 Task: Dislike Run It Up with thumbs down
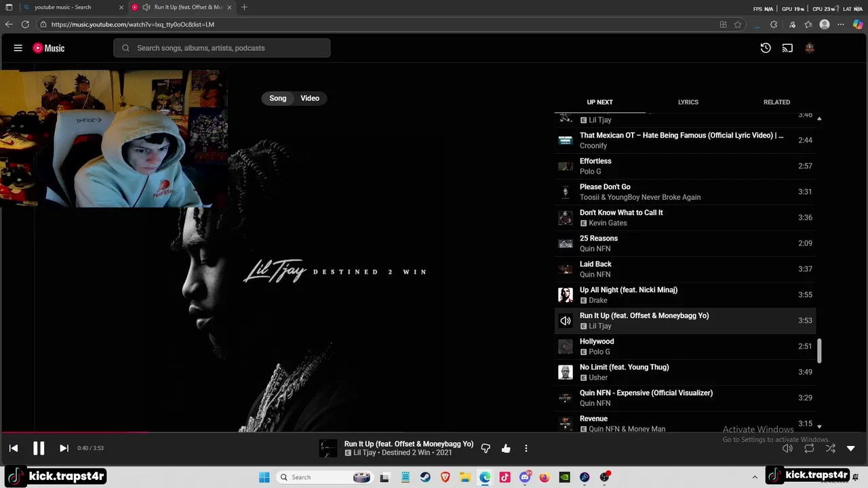pos(486,448)
